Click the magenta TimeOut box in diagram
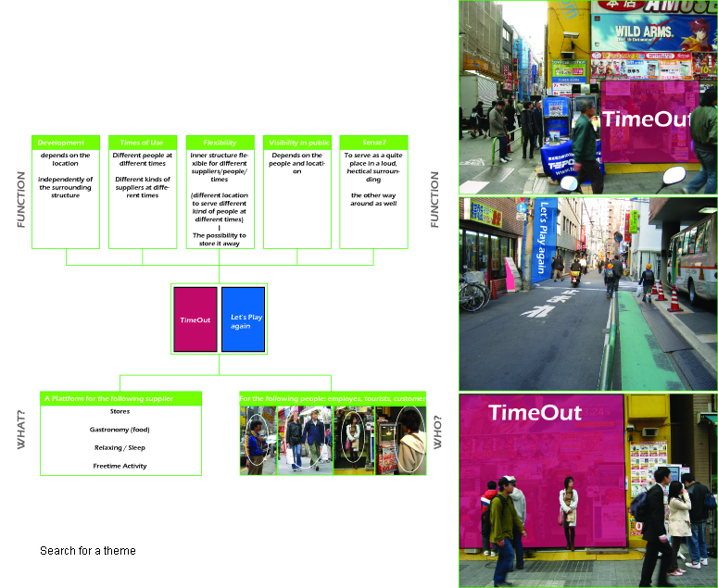 tap(195, 319)
